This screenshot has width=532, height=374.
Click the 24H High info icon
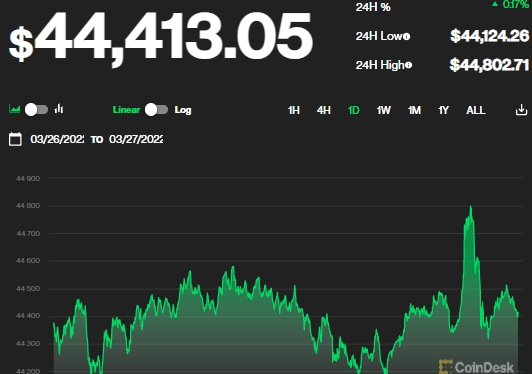[x=408, y=65]
